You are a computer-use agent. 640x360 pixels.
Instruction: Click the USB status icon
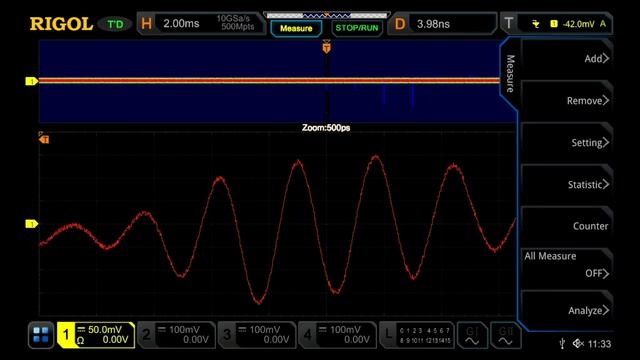[562, 344]
